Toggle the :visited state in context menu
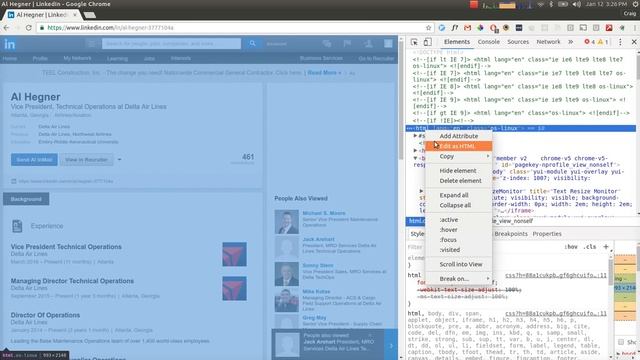 [x=458, y=250]
